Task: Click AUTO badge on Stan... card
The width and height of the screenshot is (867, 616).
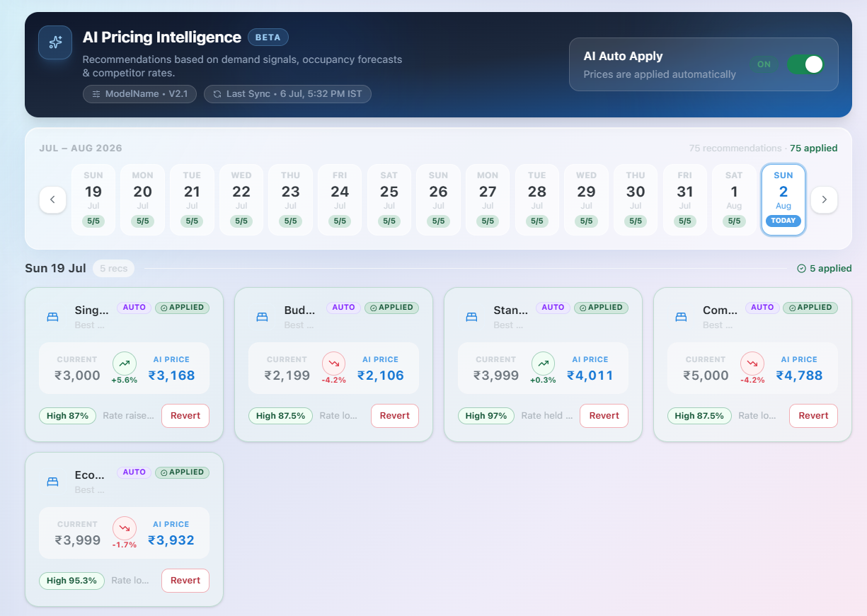Action: pyautogui.click(x=553, y=308)
